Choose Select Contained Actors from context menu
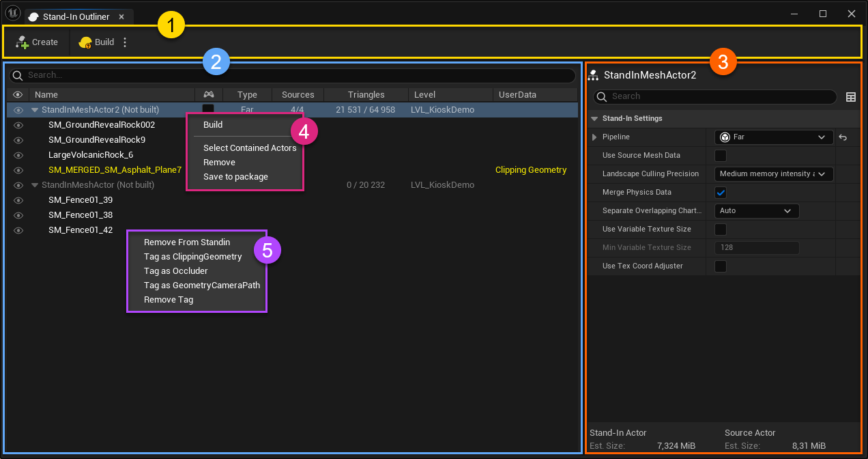This screenshot has width=868, height=459. pyautogui.click(x=250, y=148)
